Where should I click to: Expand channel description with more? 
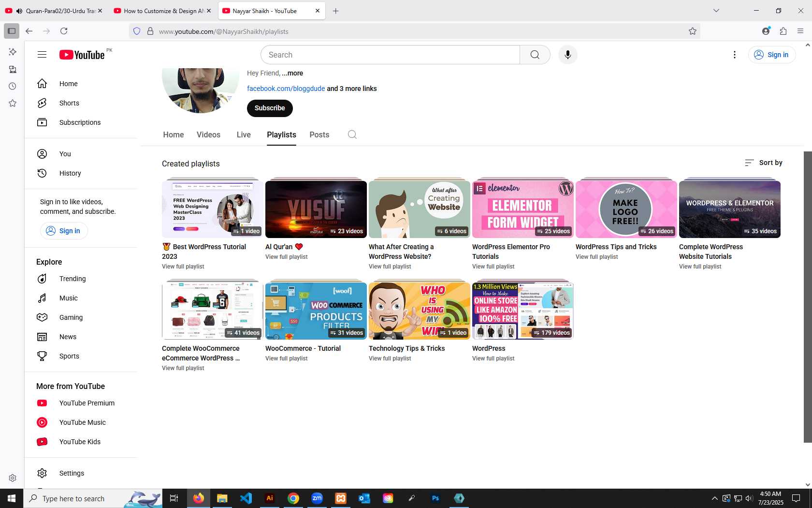tap(292, 73)
